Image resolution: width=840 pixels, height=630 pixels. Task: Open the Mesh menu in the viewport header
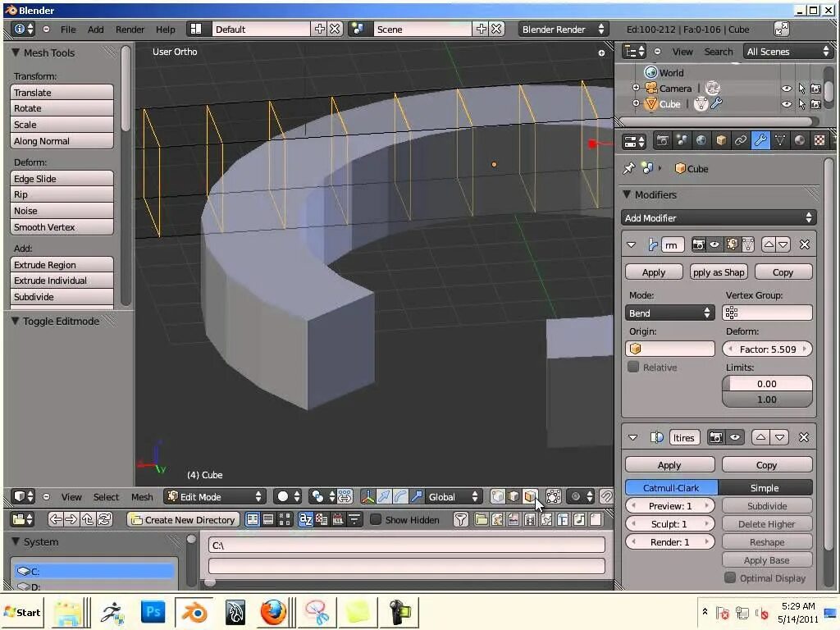tap(142, 496)
